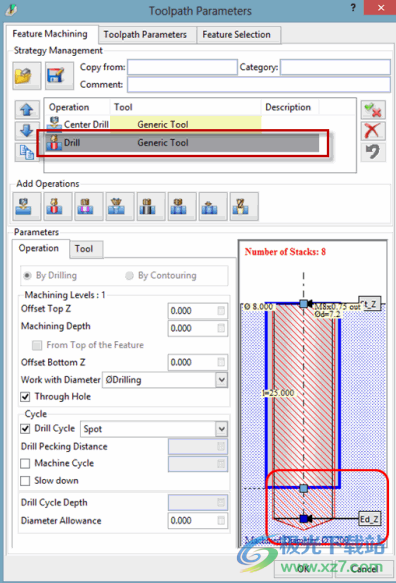Click the Offset Bottom Z value field
Viewport: 396px width, 583px height.
tap(197, 362)
